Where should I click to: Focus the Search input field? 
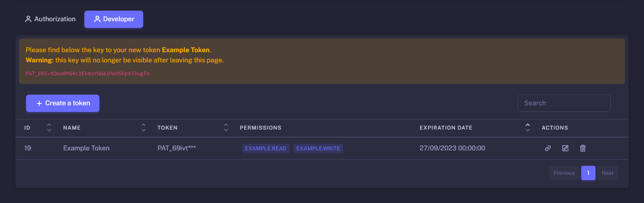click(x=564, y=103)
